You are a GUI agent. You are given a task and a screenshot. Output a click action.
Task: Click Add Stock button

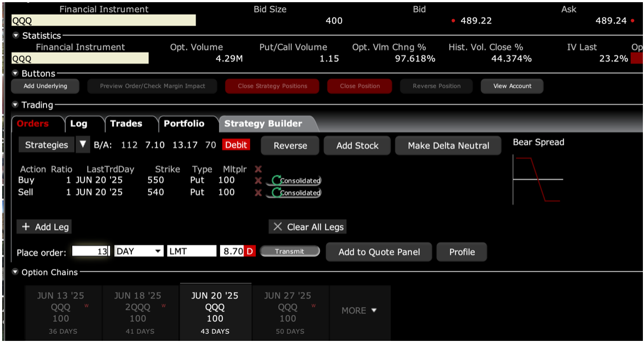pyautogui.click(x=357, y=146)
